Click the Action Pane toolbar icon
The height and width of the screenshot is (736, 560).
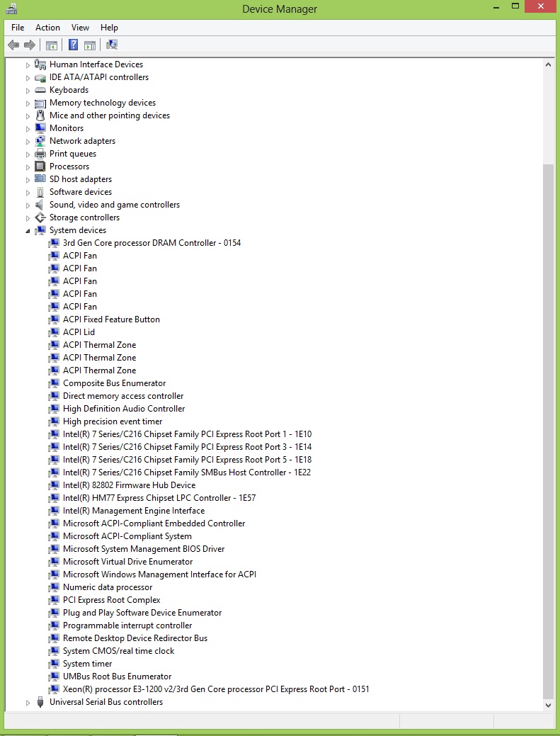coord(90,45)
